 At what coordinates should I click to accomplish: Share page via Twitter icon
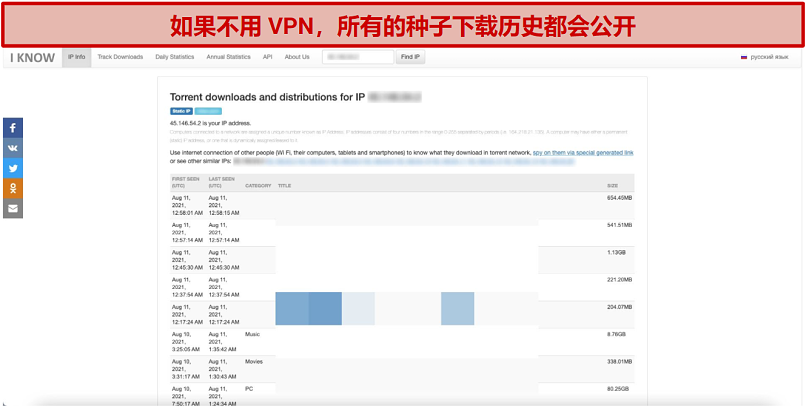click(13, 168)
